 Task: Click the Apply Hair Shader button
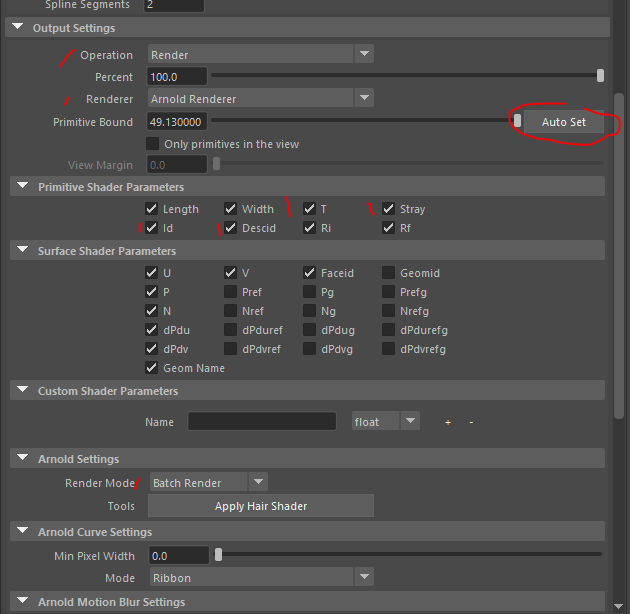261,506
